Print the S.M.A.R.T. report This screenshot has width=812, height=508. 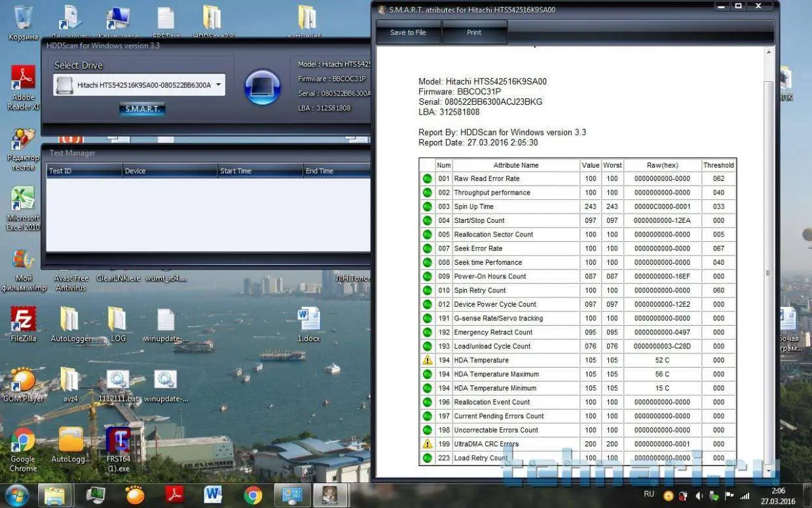pyautogui.click(x=474, y=32)
